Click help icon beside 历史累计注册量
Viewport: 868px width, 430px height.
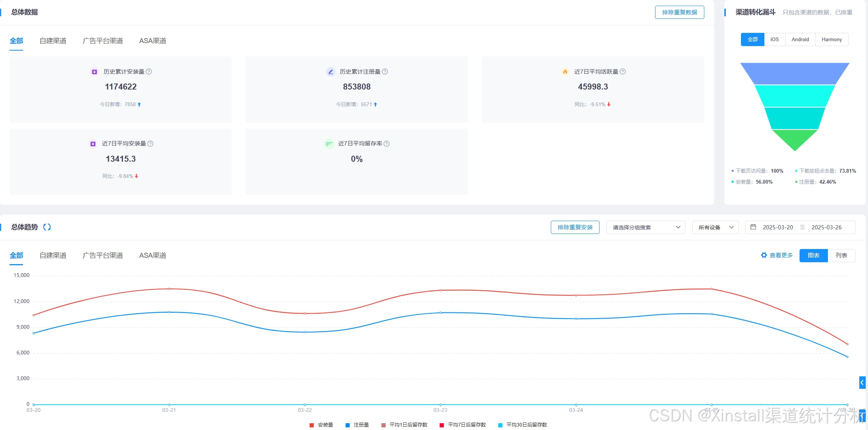click(385, 71)
